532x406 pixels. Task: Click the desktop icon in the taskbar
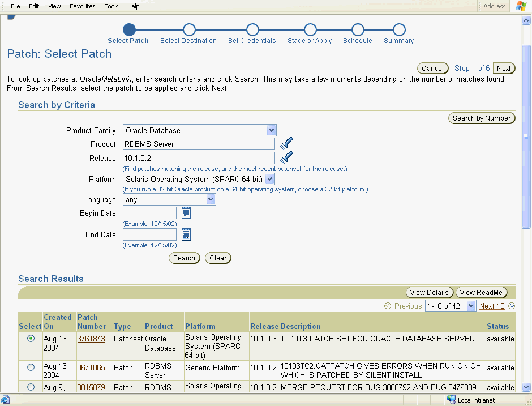coord(6,399)
